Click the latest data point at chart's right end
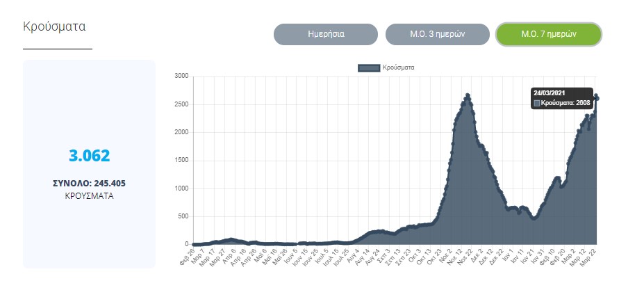This screenshot has height=290, width=644. pyautogui.click(x=597, y=98)
